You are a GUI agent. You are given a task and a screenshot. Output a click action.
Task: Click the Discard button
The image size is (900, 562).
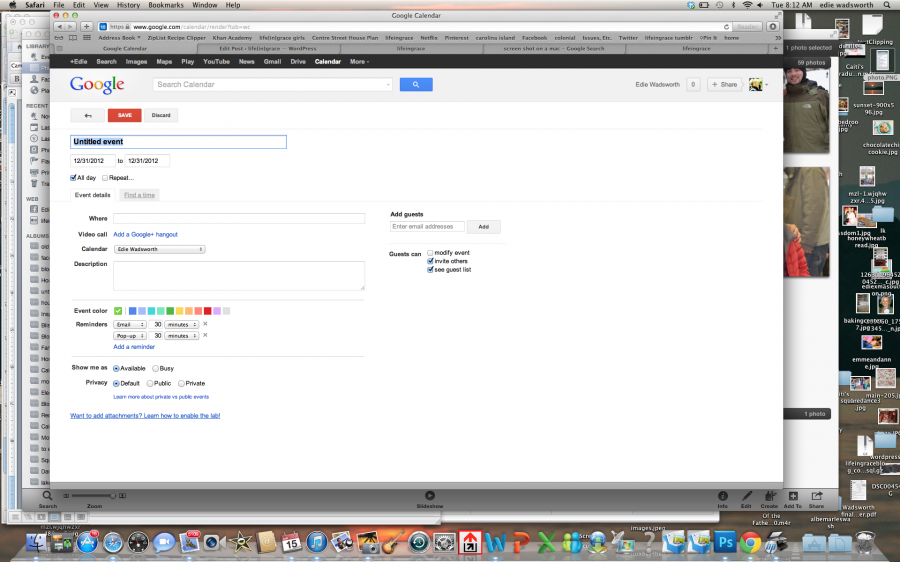(161, 115)
